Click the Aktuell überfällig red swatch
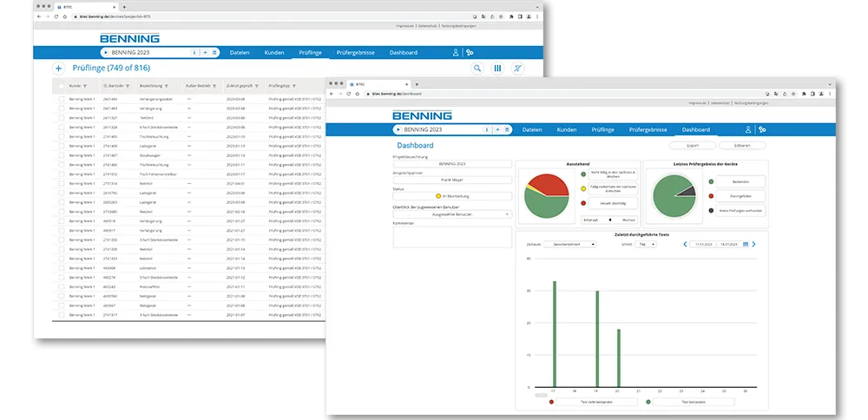This screenshot has height=420, width=868. [583, 203]
